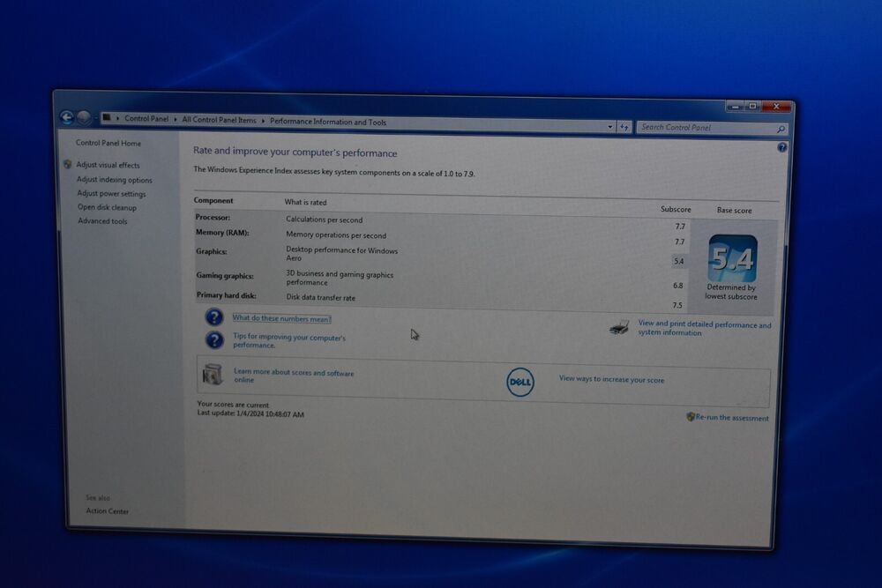882x588 pixels.
Task: Click the shield icon by Adjust visual effects
Action: 68,164
